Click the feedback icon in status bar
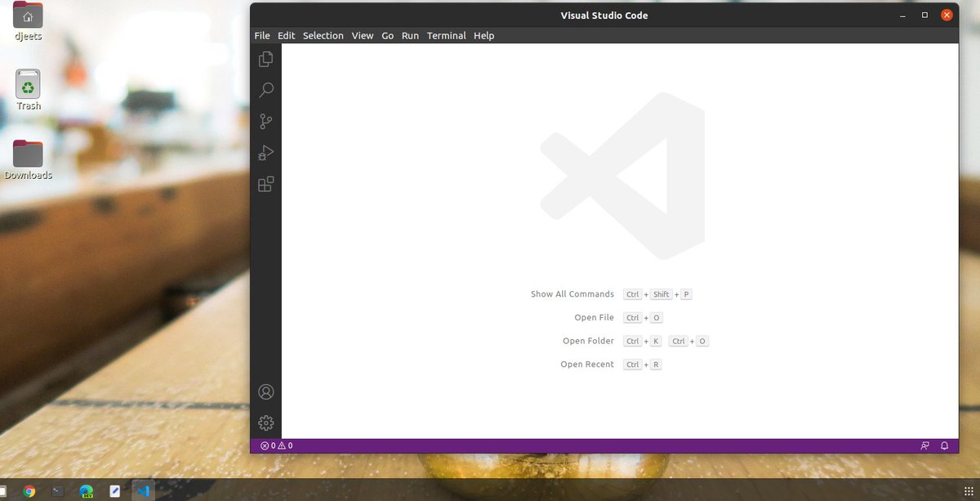980x501 pixels. (x=924, y=446)
